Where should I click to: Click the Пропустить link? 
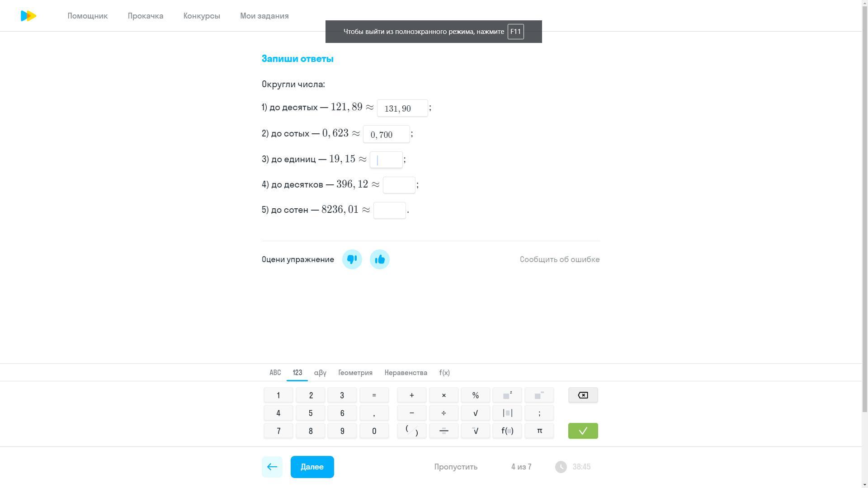pyautogui.click(x=456, y=467)
